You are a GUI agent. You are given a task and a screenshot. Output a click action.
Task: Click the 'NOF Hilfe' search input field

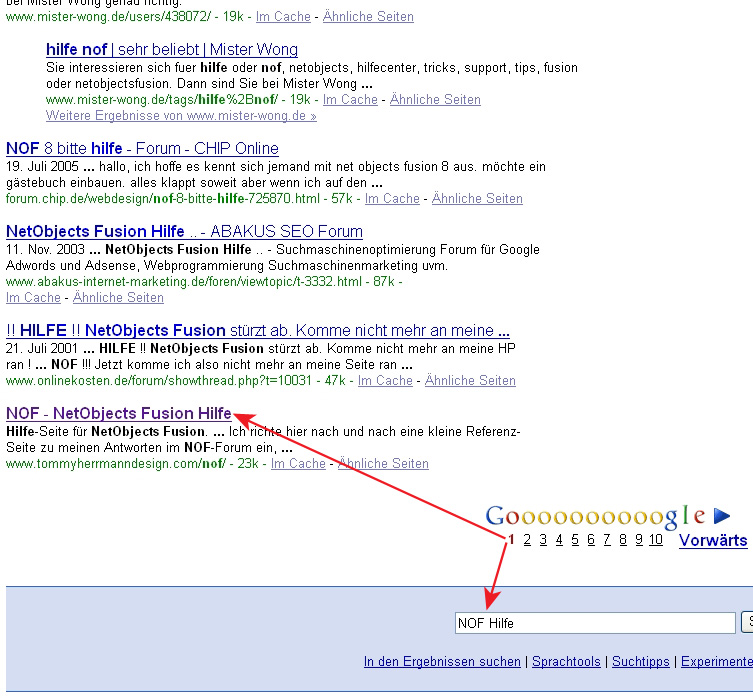(x=594, y=623)
